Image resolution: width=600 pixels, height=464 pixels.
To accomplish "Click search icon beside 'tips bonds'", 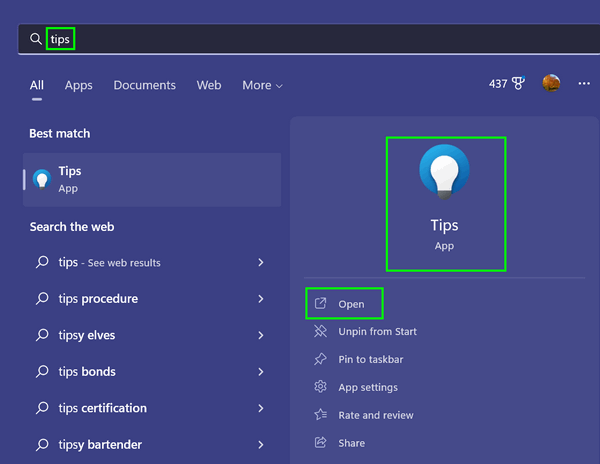I will click(x=42, y=372).
